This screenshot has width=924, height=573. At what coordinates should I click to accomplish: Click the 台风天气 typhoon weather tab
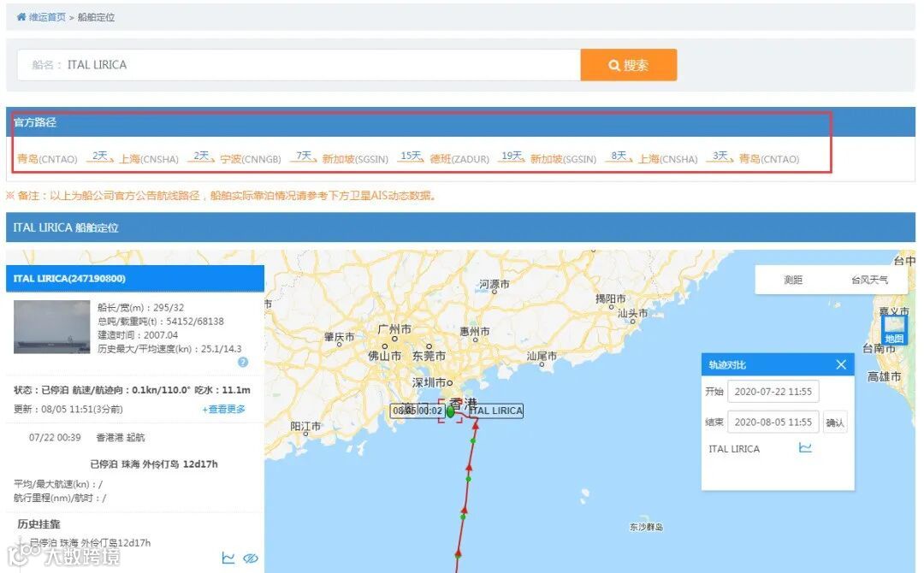coord(869,280)
